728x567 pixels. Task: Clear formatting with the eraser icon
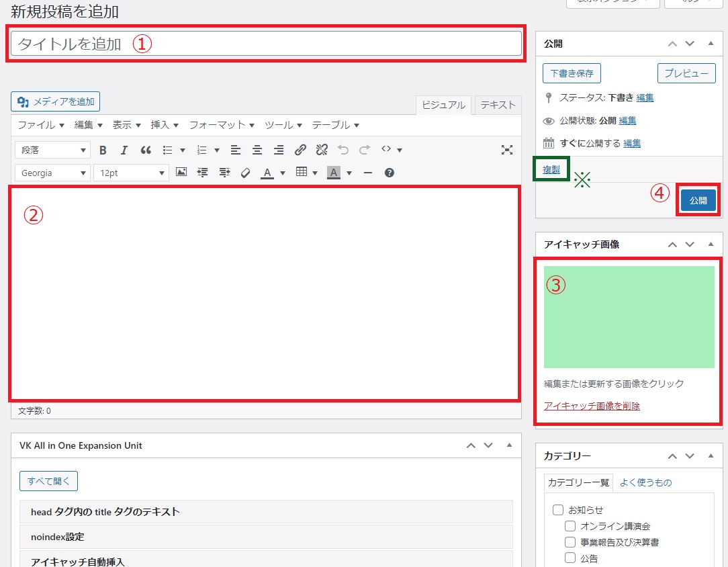tap(245, 173)
